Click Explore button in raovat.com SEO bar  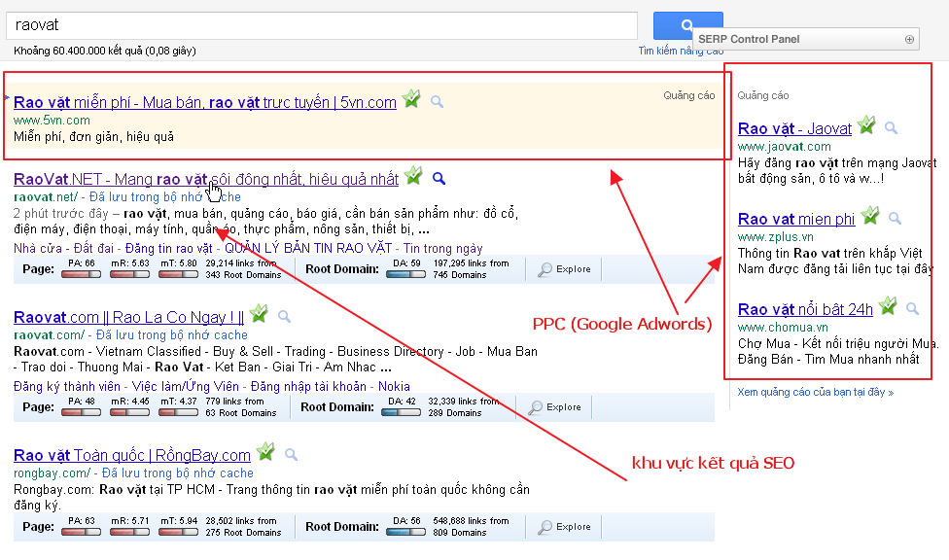(554, 407)
